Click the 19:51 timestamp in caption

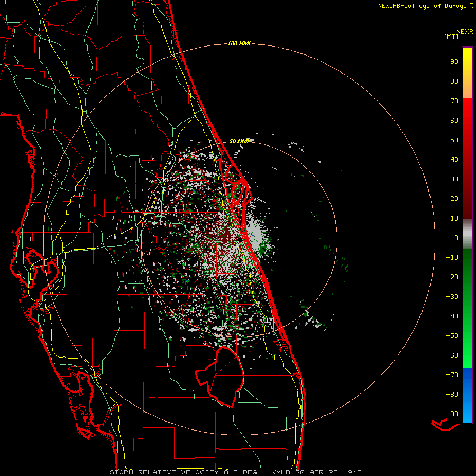[354, 472]
